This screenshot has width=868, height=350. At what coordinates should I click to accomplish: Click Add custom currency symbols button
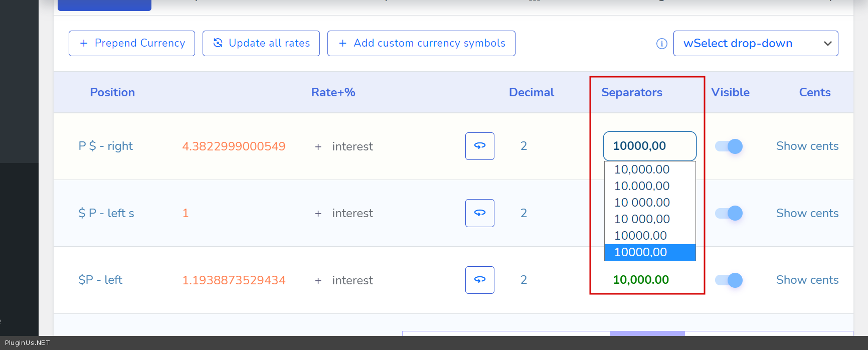[x=421, y=43]
